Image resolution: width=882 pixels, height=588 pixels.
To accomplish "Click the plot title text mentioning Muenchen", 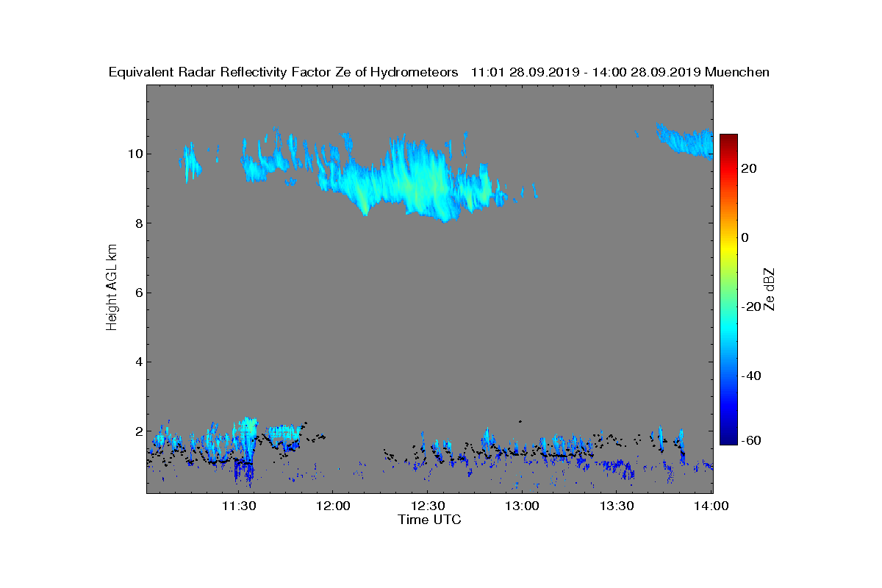I will point(439,72).
